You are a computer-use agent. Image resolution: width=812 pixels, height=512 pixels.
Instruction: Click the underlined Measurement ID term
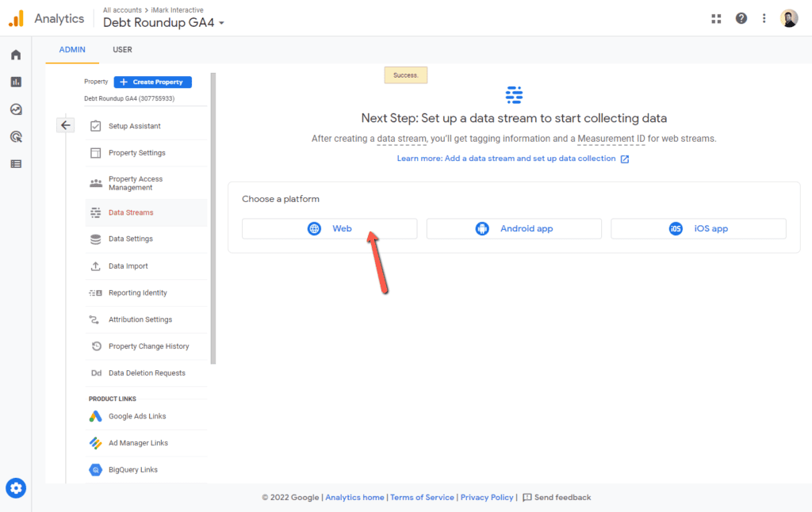(611, 139)
